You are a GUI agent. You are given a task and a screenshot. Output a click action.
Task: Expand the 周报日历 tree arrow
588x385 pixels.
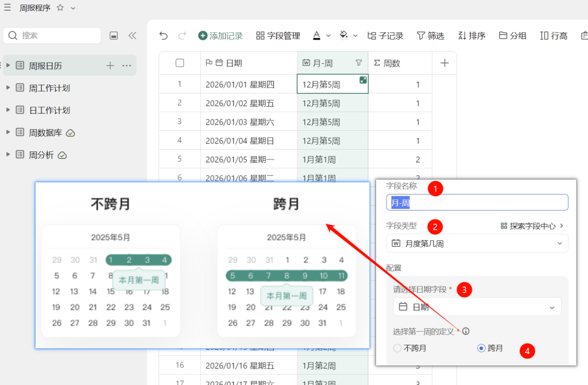coord(8,65)
